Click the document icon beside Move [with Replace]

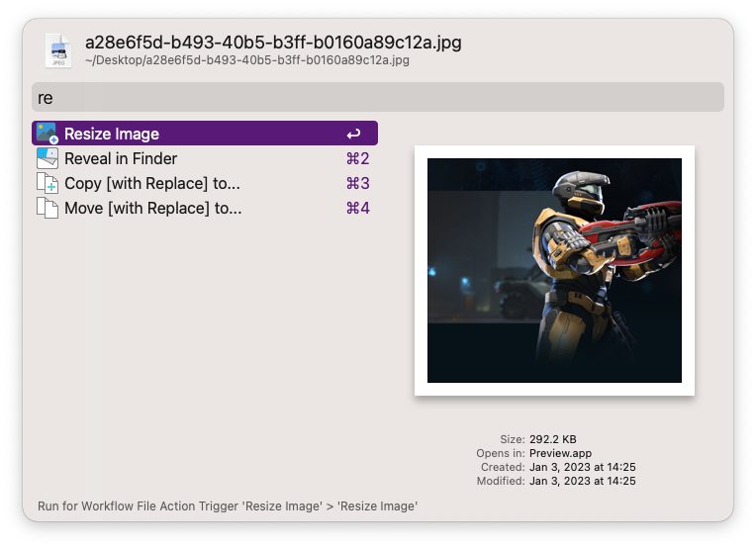click(x=47, y=209)
